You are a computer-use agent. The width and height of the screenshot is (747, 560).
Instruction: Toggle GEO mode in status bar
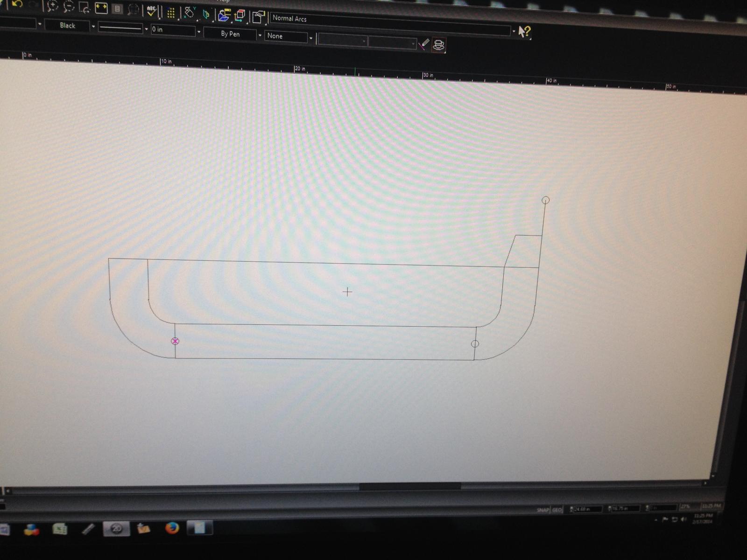click(x=557, y=510)
